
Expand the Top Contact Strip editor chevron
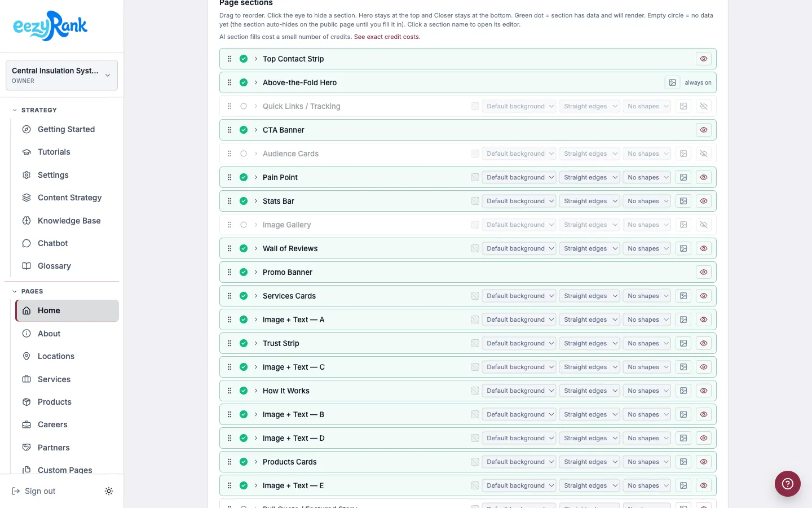point(256,59)
